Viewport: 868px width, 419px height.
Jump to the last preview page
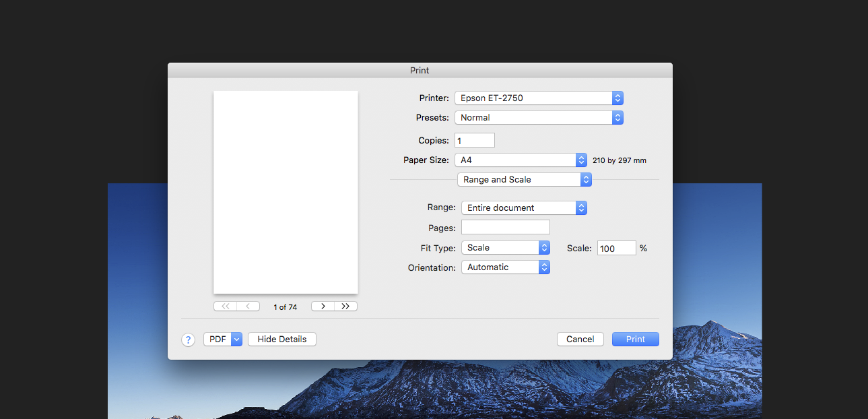pos(345,307)
